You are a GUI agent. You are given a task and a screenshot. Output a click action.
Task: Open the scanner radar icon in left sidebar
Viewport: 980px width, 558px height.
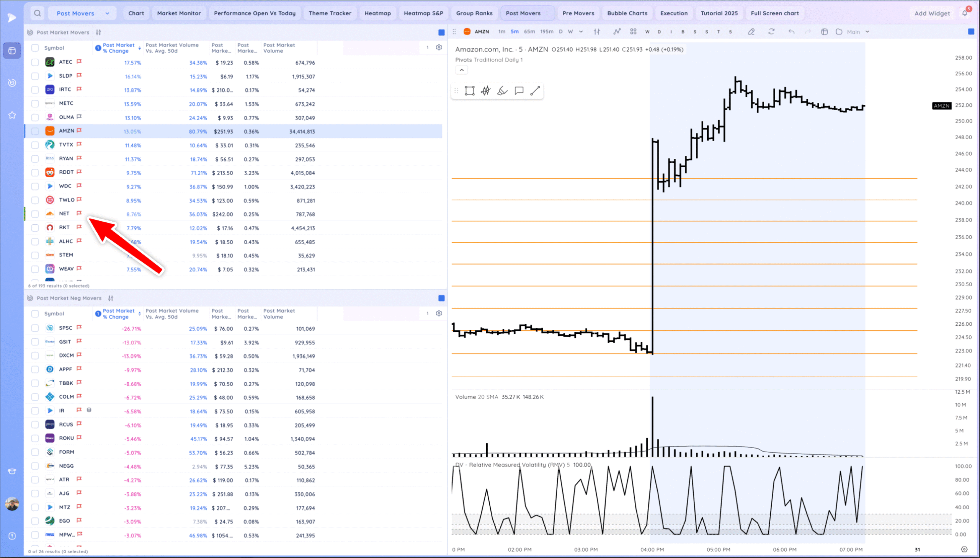click(12, 82)
